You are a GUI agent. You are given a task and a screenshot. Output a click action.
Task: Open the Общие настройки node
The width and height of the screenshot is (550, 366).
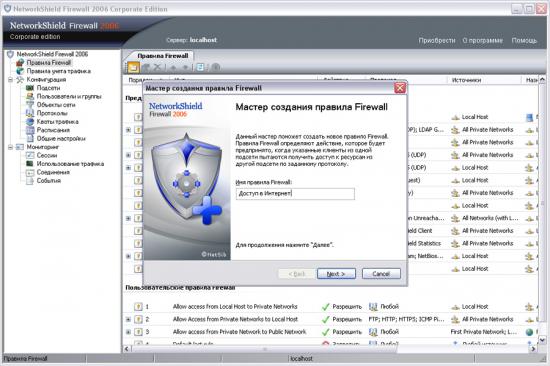61,138
